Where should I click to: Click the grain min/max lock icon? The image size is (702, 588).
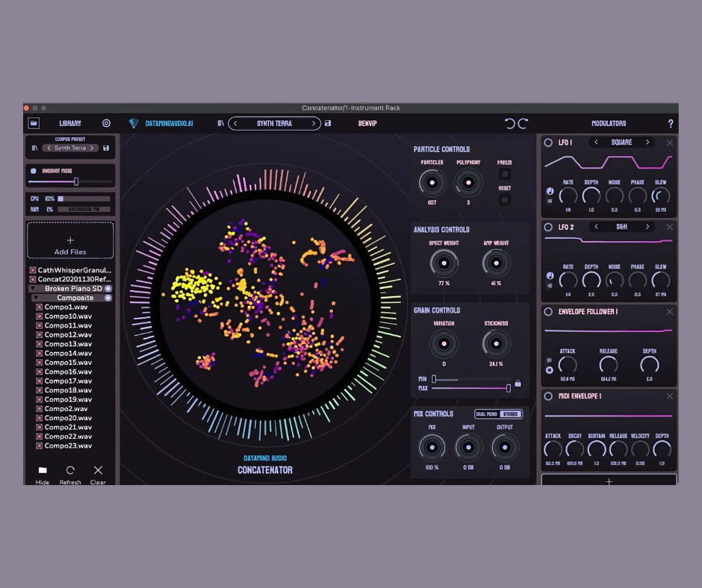click(x=518, y=383)
